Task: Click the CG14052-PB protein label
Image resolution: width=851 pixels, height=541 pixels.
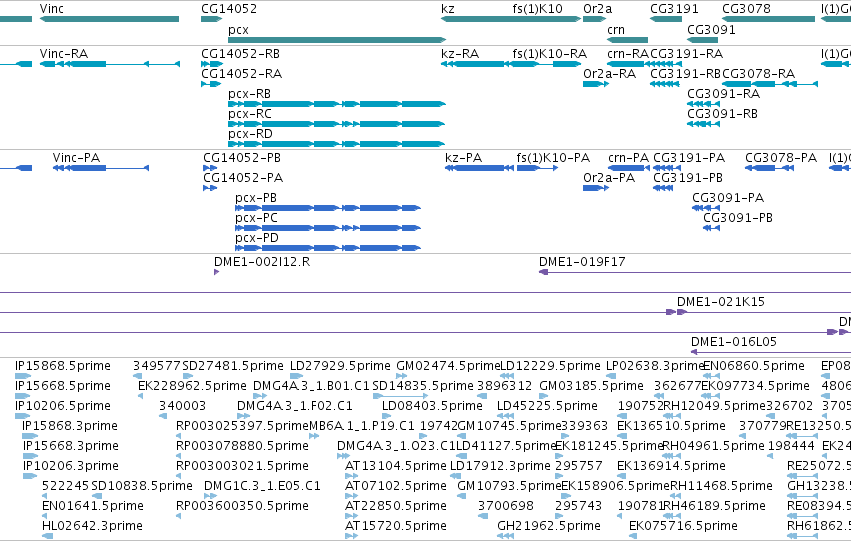Action: tap(242, 158)
